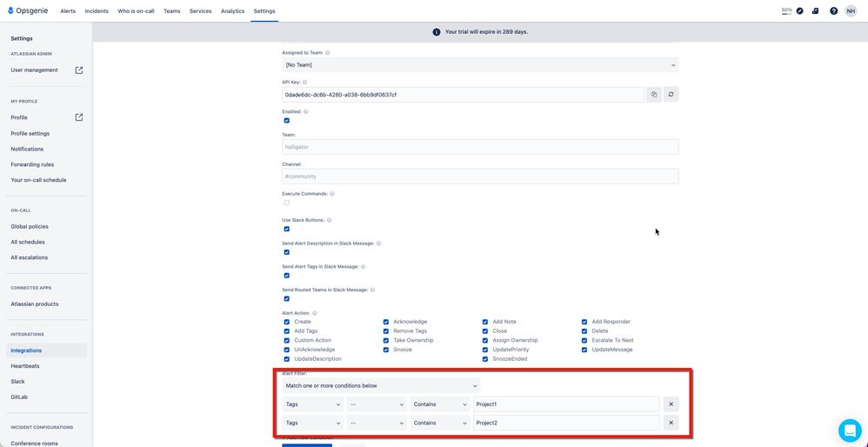Uncheck the Enabled checkbox
The image size is (868, 447).
[x=287, y=121]
